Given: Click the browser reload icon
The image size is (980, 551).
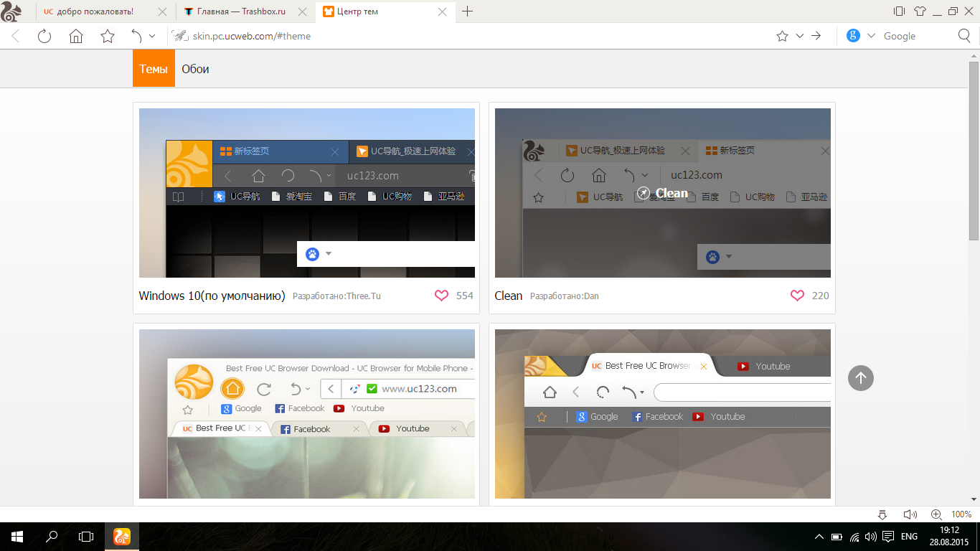Looking at the screenshot, I should pyautogui.click(x=44, y=36).
